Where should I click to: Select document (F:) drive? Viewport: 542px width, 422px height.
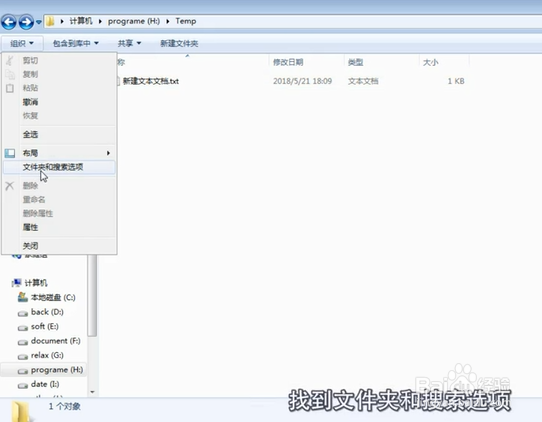pyautogui.click(x=56, y=341)
